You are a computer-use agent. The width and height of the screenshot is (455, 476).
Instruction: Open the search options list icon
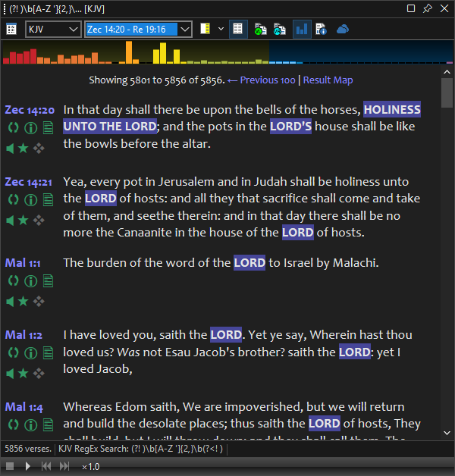(x=11, y=30)
